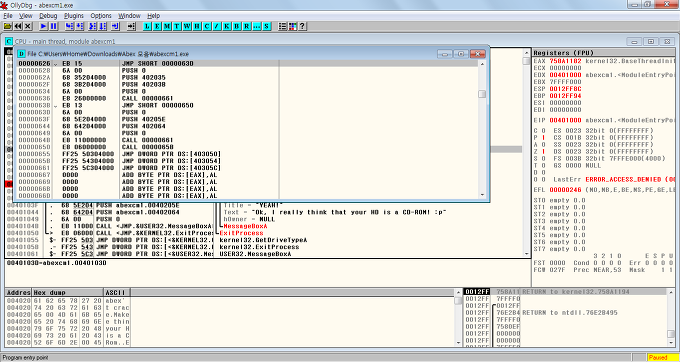Show the Call stack via the K icon

click(x=227, y=26)
